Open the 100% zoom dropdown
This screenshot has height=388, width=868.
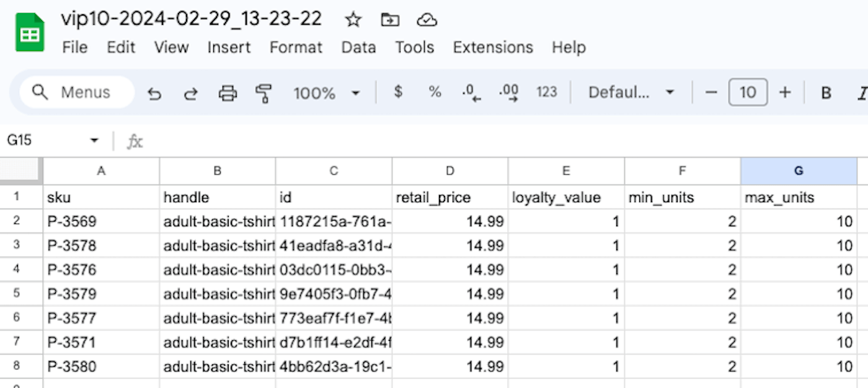pos(327,93)
